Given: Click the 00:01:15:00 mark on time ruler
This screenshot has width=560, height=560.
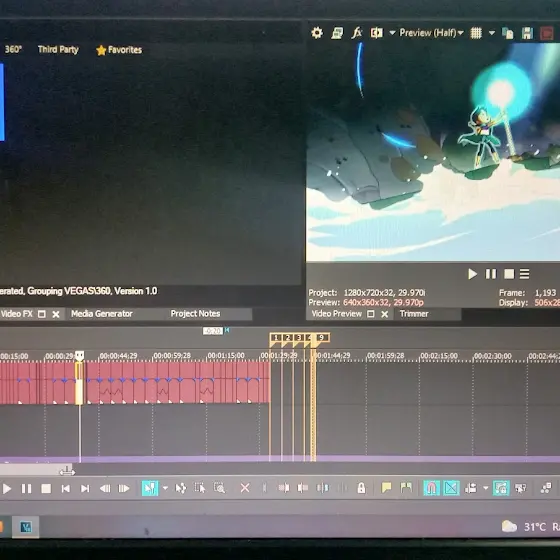Looking at the screenshot, I should coord(225,356).
